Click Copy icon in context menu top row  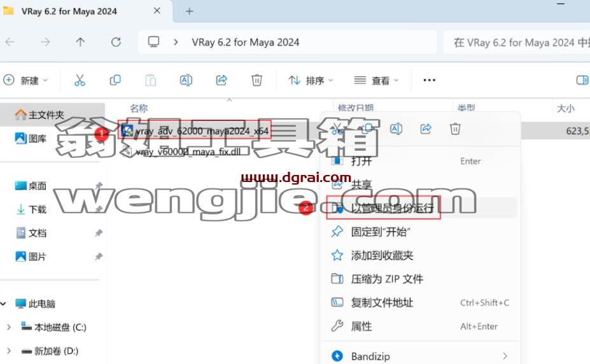click(x=367, y=129)
